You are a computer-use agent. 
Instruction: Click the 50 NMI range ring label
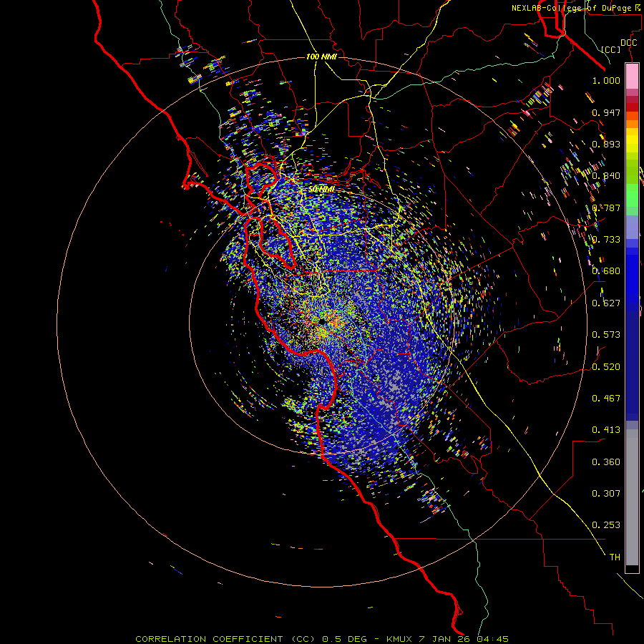(321, 190)
